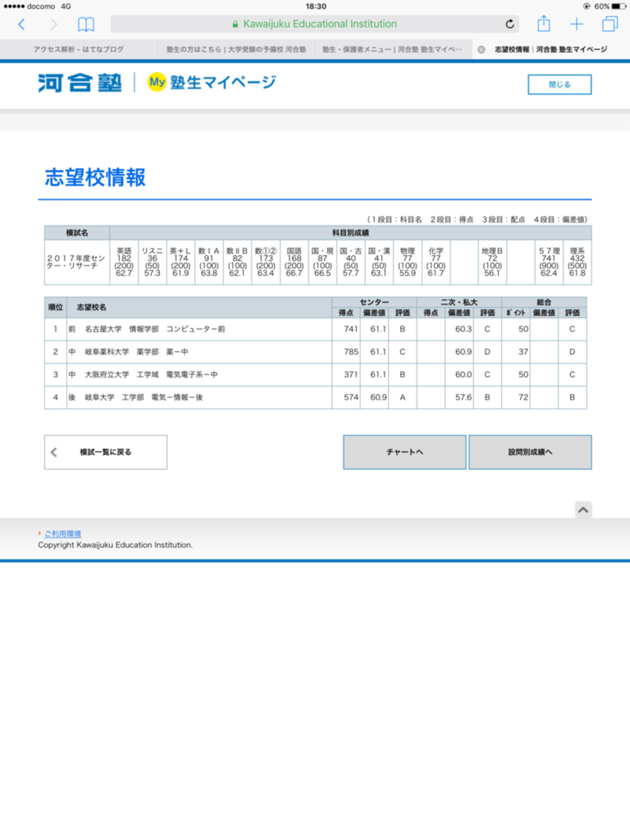Screen dimensions: 630x840
Task: Switch to 塾生の方はこちら tab
Action: pyautogui.click(x=236, y=49)
